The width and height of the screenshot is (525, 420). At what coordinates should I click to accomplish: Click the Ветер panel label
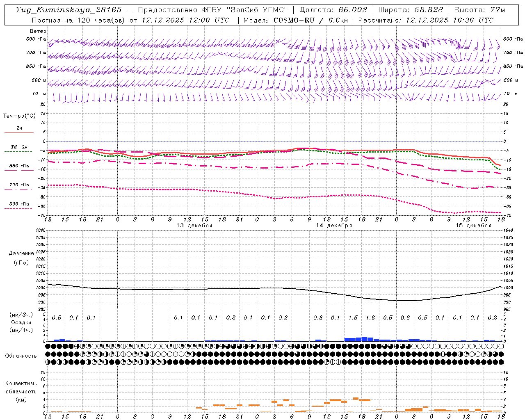click(x=38, y=31)
